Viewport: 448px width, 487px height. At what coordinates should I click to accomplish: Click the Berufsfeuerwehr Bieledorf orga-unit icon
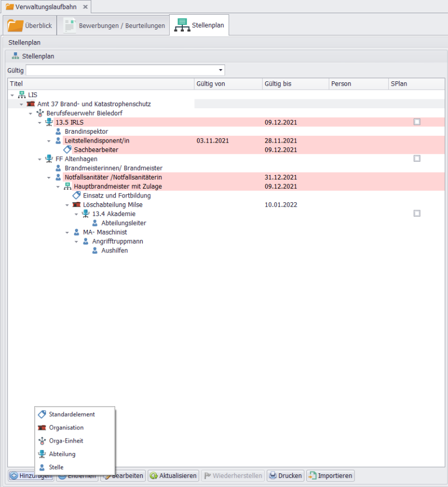40,113
